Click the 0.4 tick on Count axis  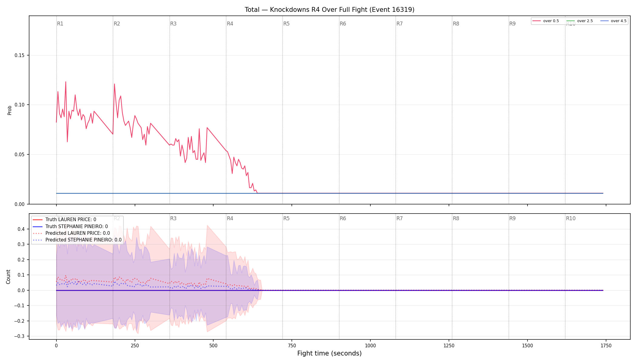point(21,229)
